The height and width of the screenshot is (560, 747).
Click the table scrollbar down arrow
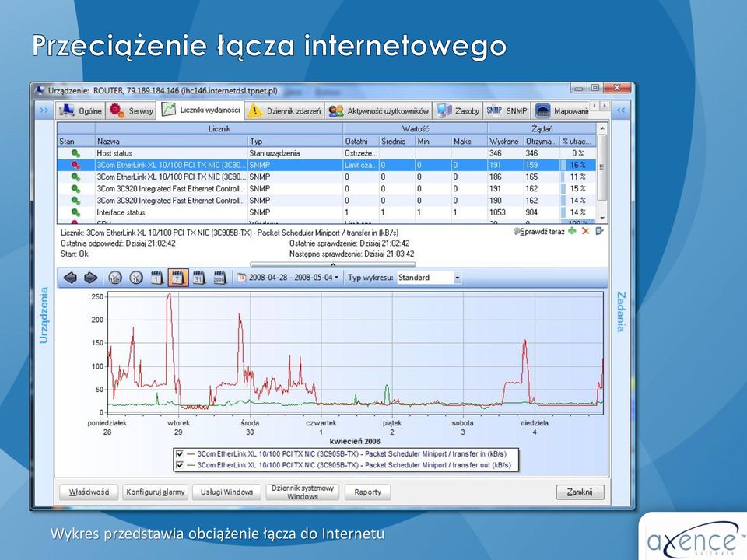click(601, 218)
